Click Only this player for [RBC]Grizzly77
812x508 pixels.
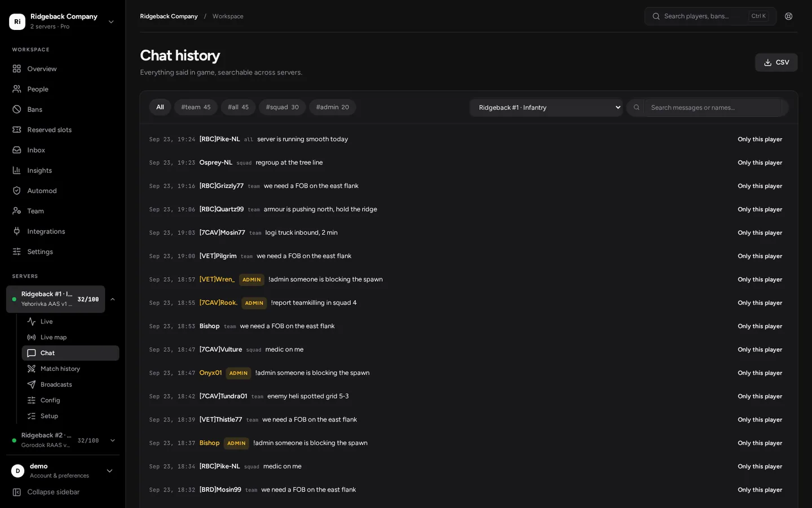(760, 186)
